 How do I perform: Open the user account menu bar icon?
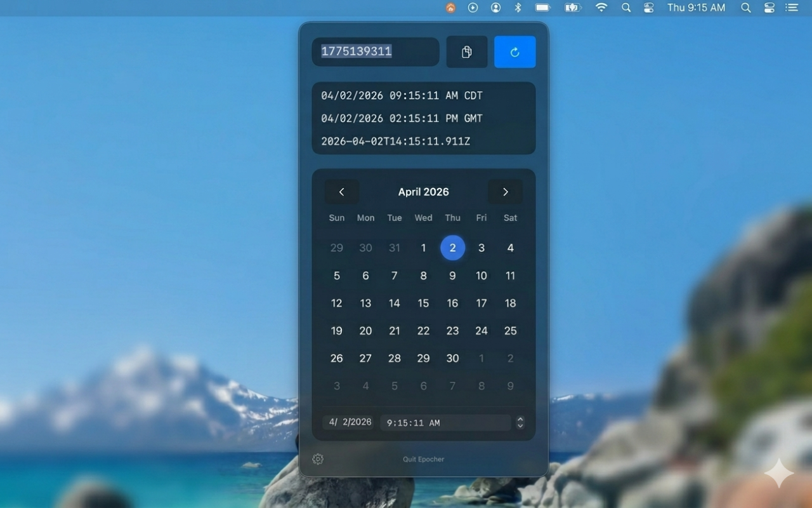click(x=495, y=8)
